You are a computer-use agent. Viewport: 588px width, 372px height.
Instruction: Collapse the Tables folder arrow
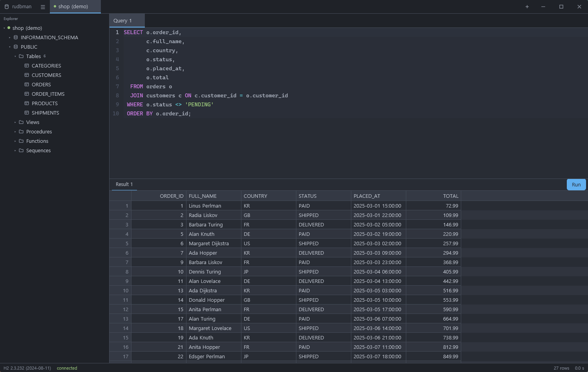click(15, 56)
